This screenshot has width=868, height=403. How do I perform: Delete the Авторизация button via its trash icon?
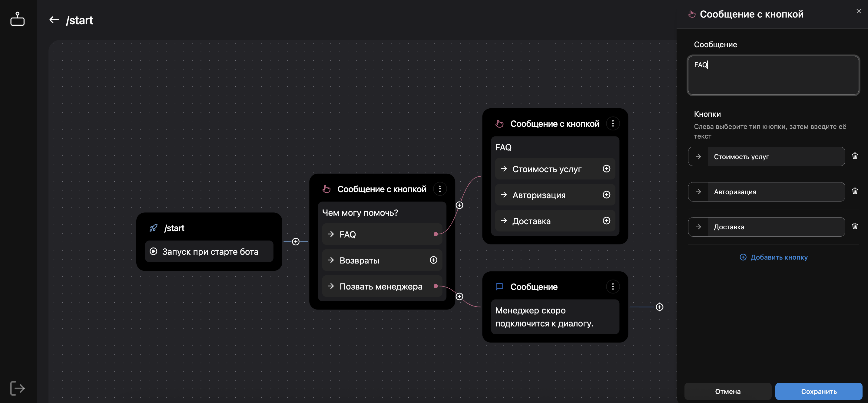tap(854, 191)
